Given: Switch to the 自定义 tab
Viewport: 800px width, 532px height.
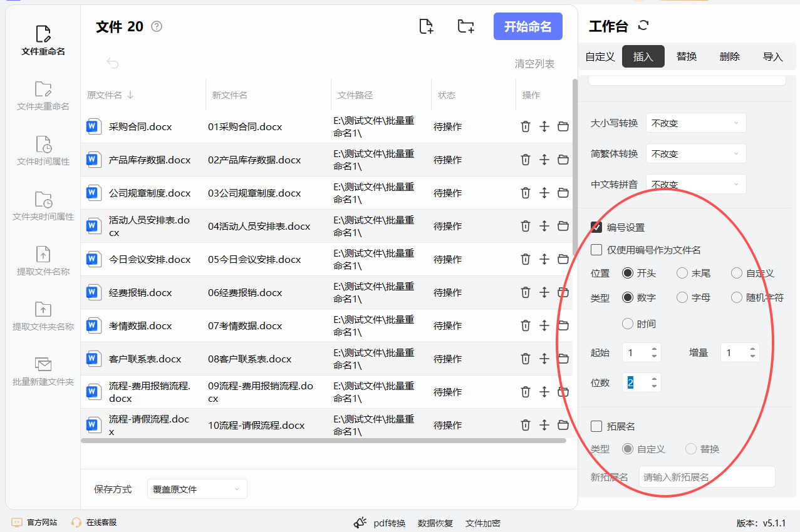Looking at the screenshot, I should click(x=600, y=56).
